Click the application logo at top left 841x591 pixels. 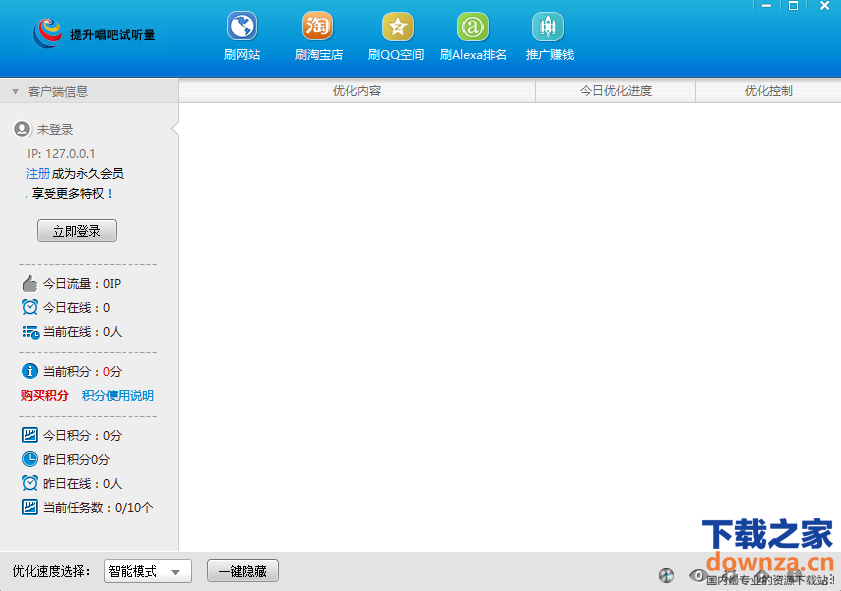tap(46, 35)
